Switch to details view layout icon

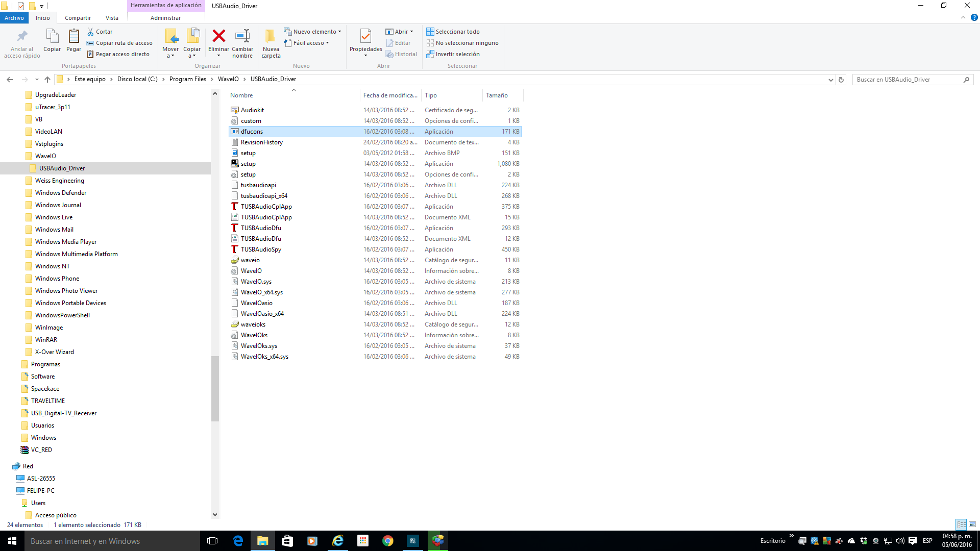(961, 524)
